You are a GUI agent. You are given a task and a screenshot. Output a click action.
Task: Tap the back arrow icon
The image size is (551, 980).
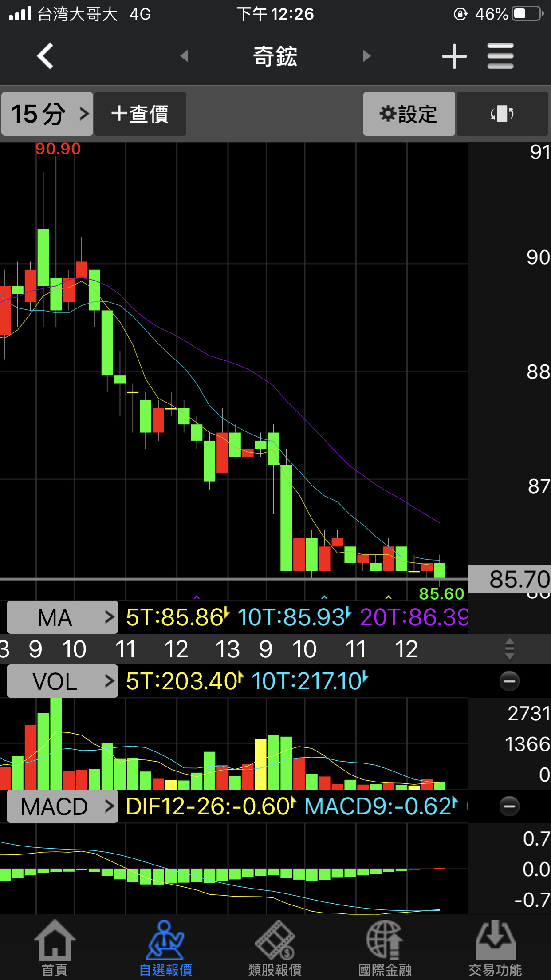tap(45, 56)
